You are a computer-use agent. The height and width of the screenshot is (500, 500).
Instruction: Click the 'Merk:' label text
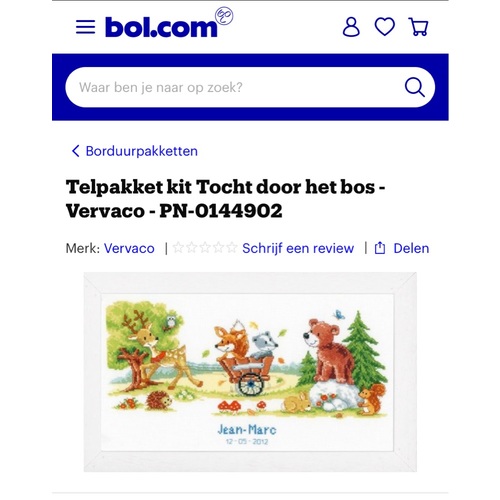[83, 248]
